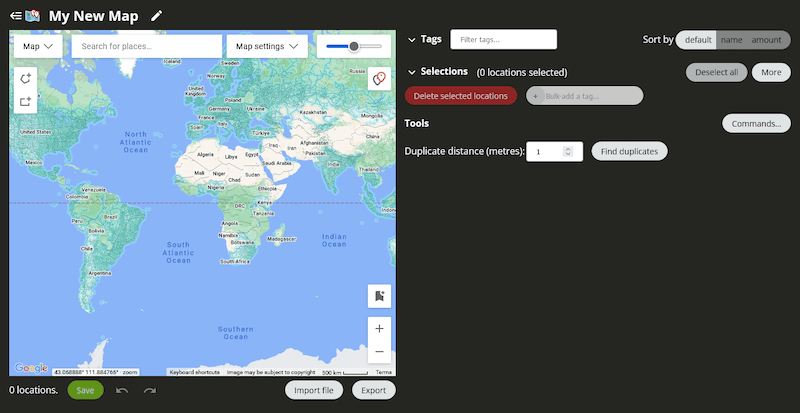Sort tags by default
Image resolution: width=800 pixels, height=413 pixels.
(697, 40)
